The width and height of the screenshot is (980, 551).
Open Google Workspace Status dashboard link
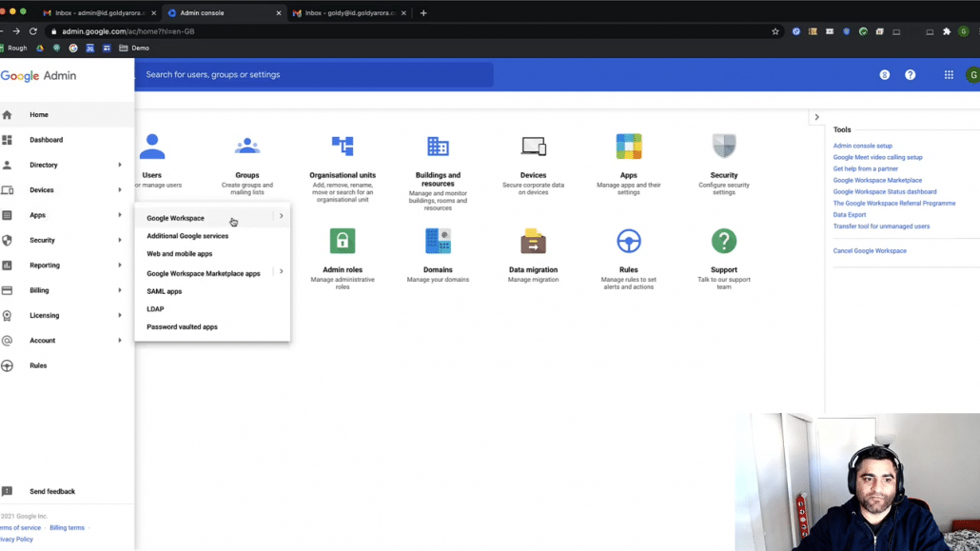(x=884, y=191)
